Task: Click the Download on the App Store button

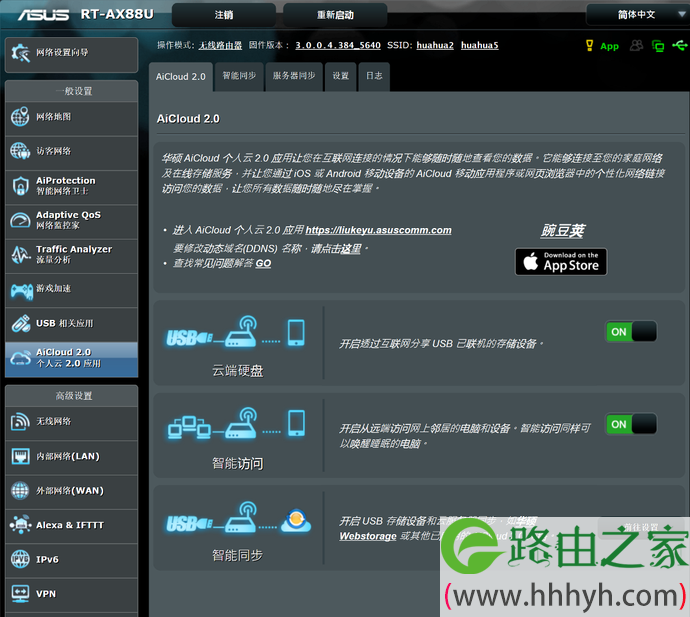Action: [561, 262]
